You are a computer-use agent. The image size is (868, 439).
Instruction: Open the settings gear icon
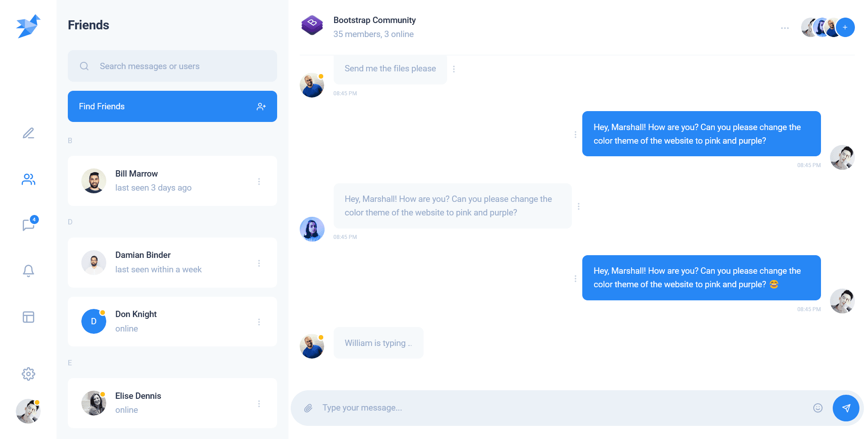(28, 374)
